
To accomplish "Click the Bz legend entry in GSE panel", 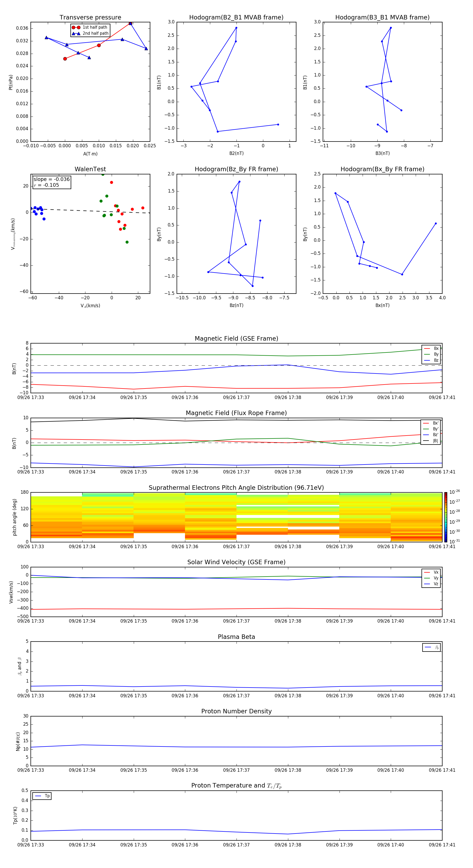I will pyautogui.click(x=431, y=360).
